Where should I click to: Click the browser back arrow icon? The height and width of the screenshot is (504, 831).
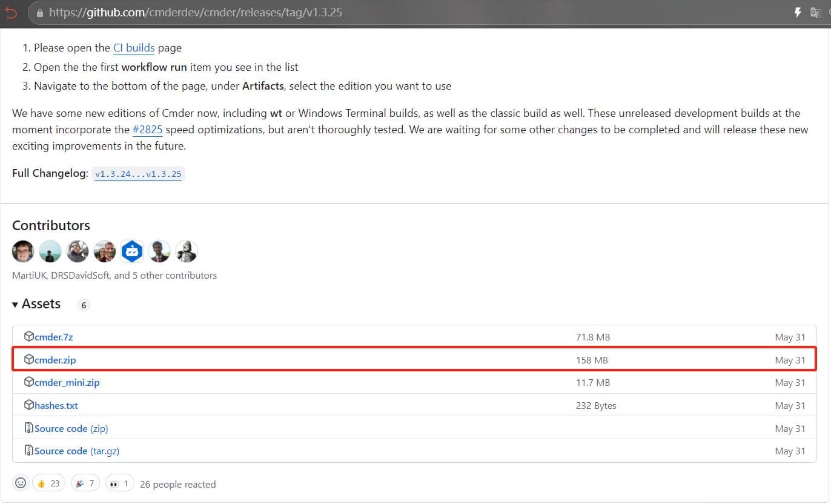pos(10,12)
